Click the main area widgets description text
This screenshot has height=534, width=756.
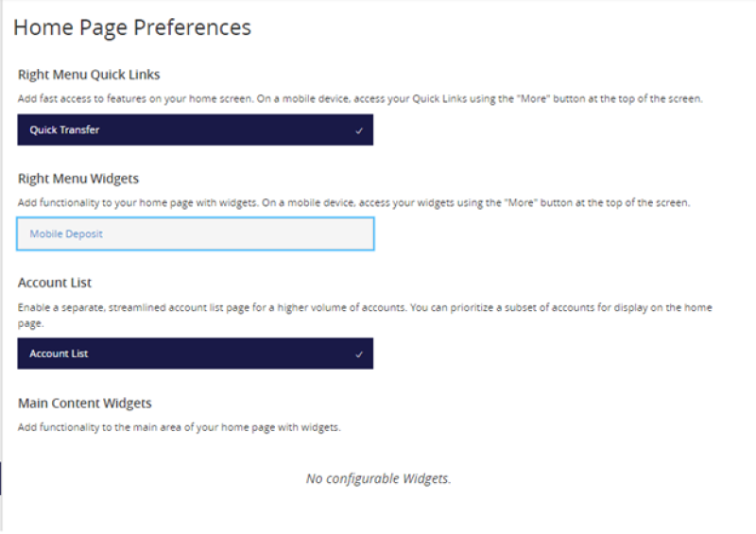tap(180, 427)
